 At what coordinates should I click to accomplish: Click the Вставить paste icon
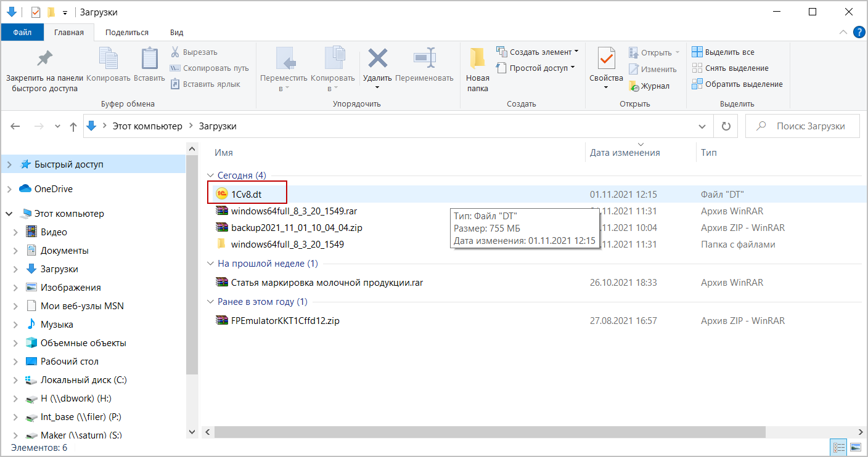[x=149, y=59]
